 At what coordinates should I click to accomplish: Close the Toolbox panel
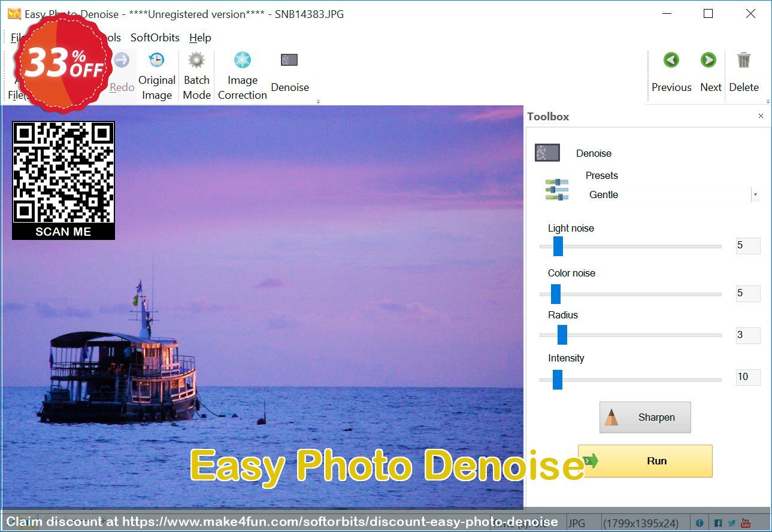(x=761, y=116)
